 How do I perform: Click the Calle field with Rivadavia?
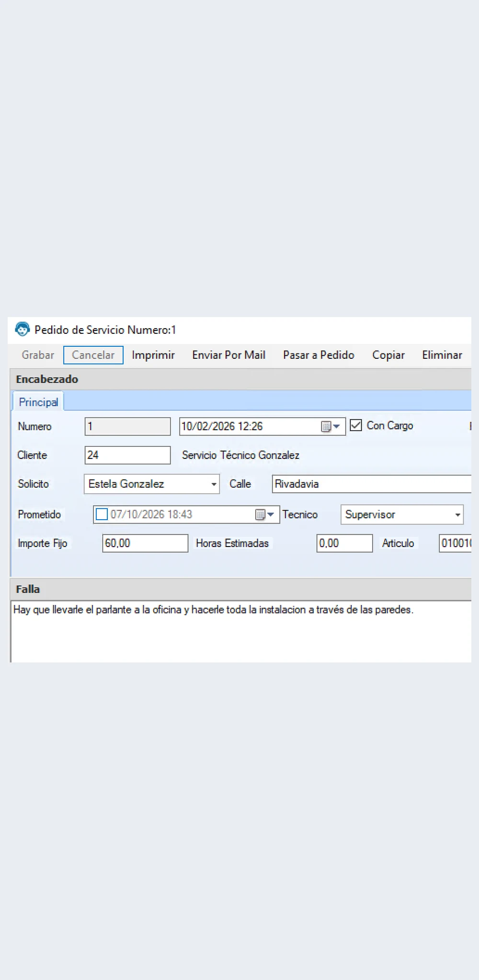tap(372, 484)
